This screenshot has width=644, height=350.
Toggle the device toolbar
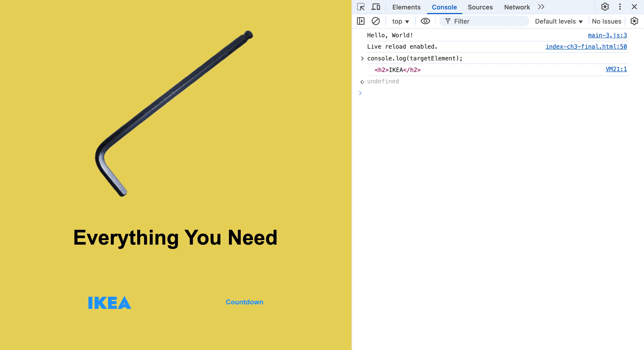click(376, 7)
